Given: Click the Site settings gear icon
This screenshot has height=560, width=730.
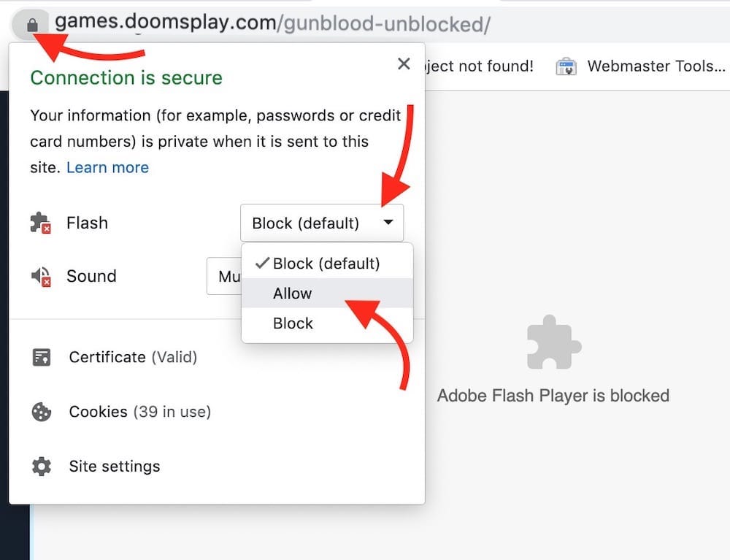Looking at the screenshot, I should coord(42,467).
